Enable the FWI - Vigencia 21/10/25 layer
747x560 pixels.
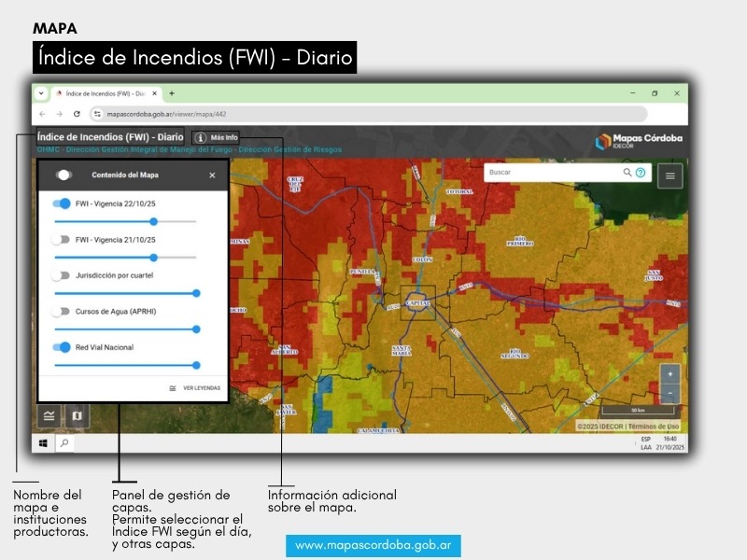(62, 240)
